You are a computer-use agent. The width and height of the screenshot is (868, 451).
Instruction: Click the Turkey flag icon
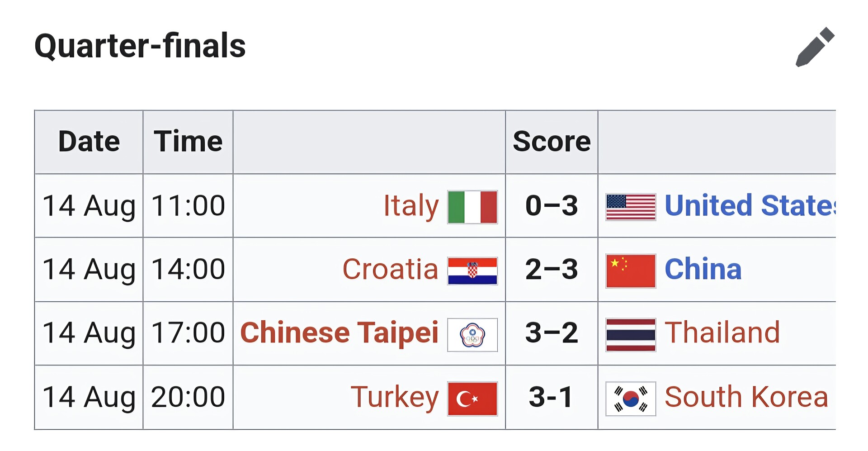click(x=472, y=399)
